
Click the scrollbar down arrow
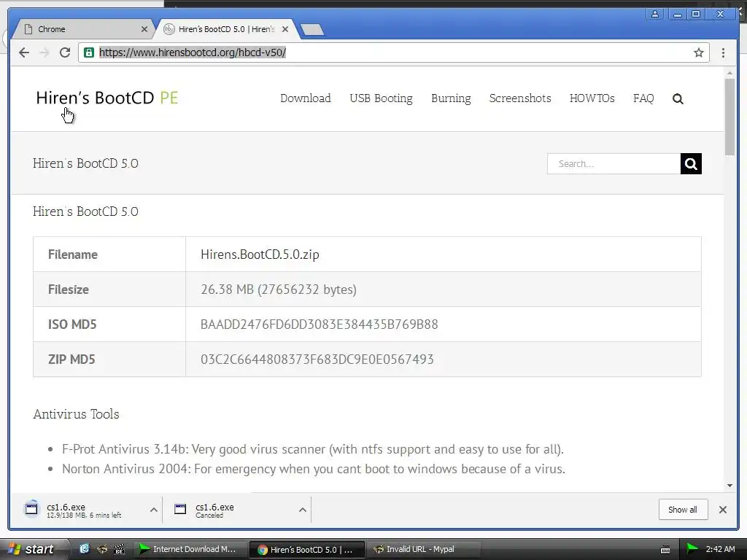pos(729,485)
